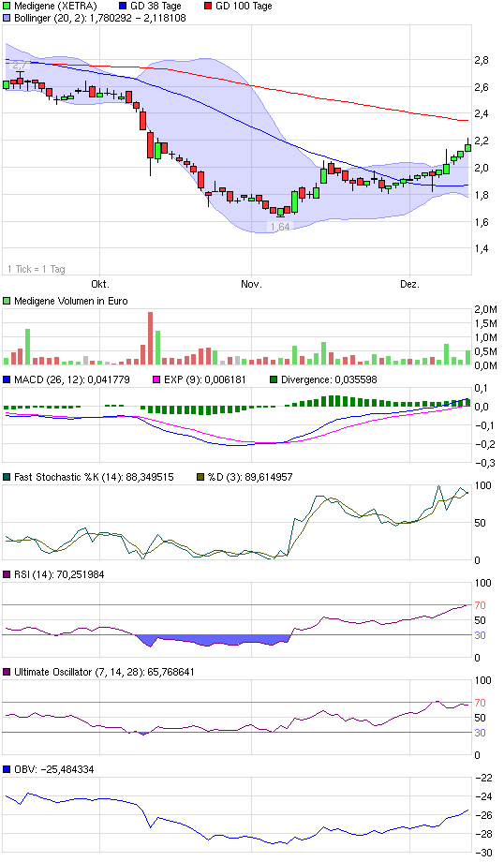Screen dimensions: 504x862
Task: Click the tallest red volume bar in October
Action: point(151,338)
